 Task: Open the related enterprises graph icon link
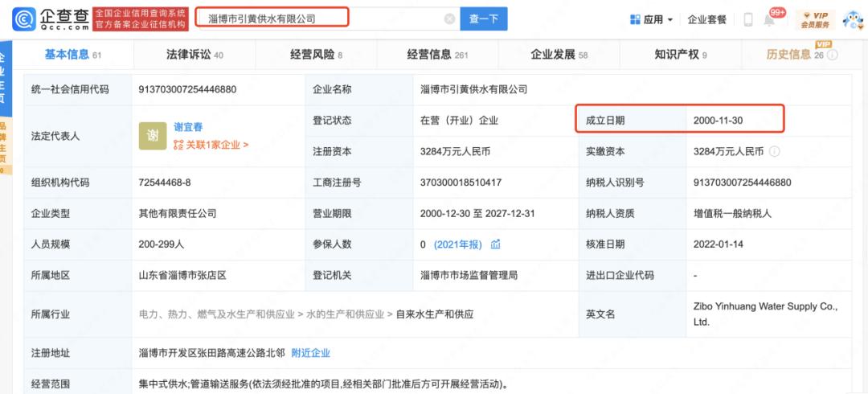tap(178, 146)
